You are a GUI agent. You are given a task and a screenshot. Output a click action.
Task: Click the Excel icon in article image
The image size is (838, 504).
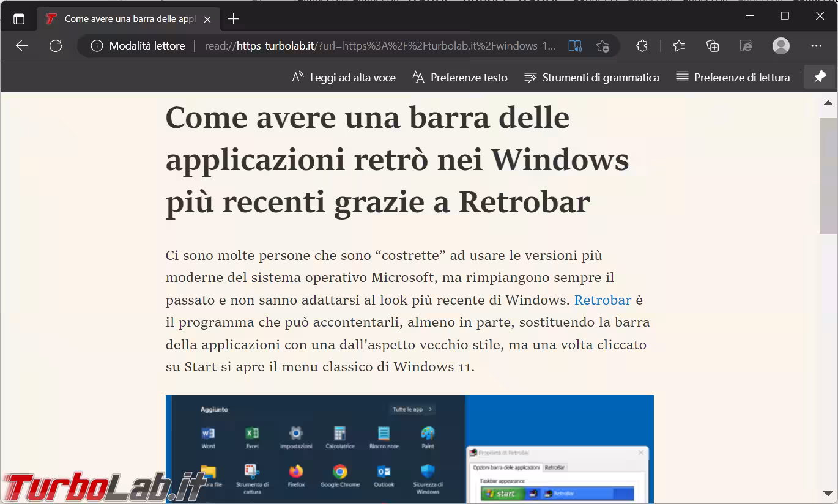coord(252,434)
